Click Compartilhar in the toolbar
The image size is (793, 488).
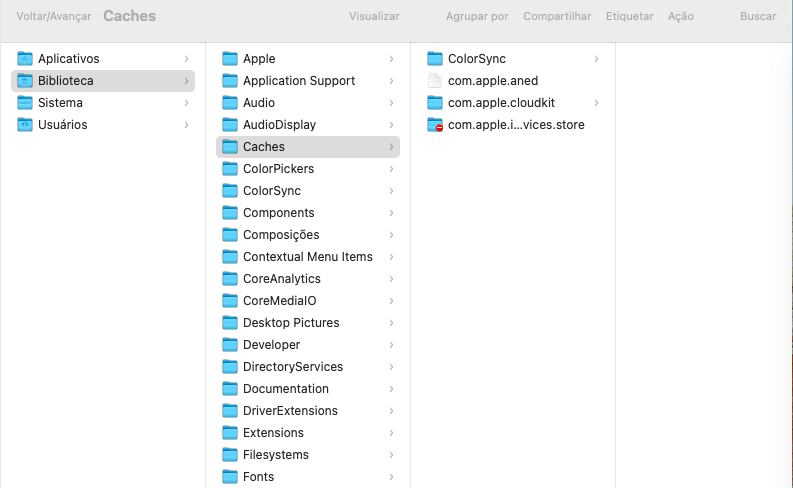[557, 16]
